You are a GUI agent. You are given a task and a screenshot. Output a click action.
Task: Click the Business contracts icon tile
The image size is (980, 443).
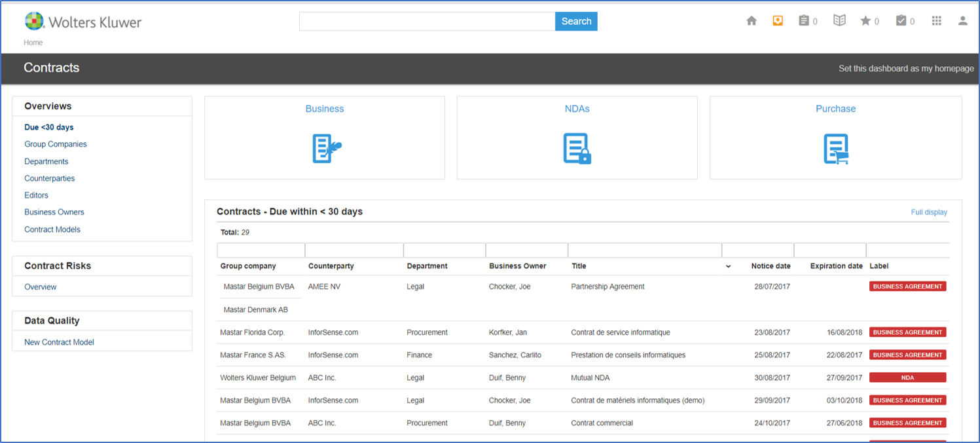[x=325, y=149]
